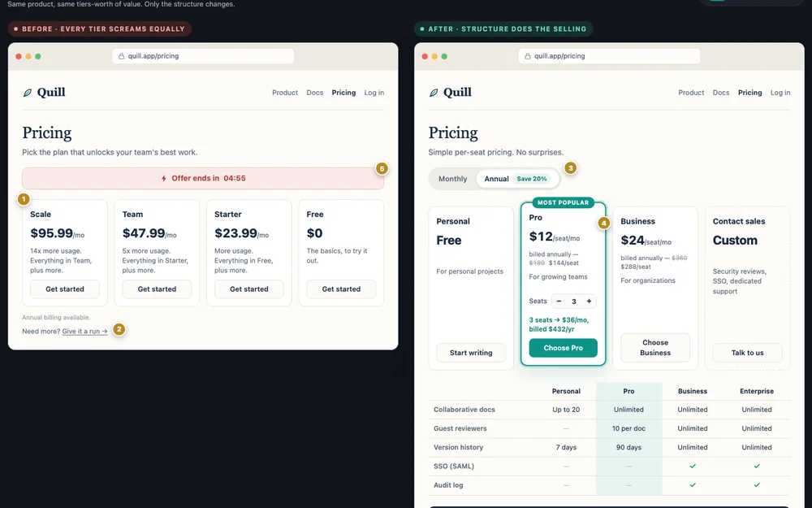Click the 'AFTER · STRUCTURE DOES THE SELLING' label
This screenshot has width=812, height=508.
[503, 29]
